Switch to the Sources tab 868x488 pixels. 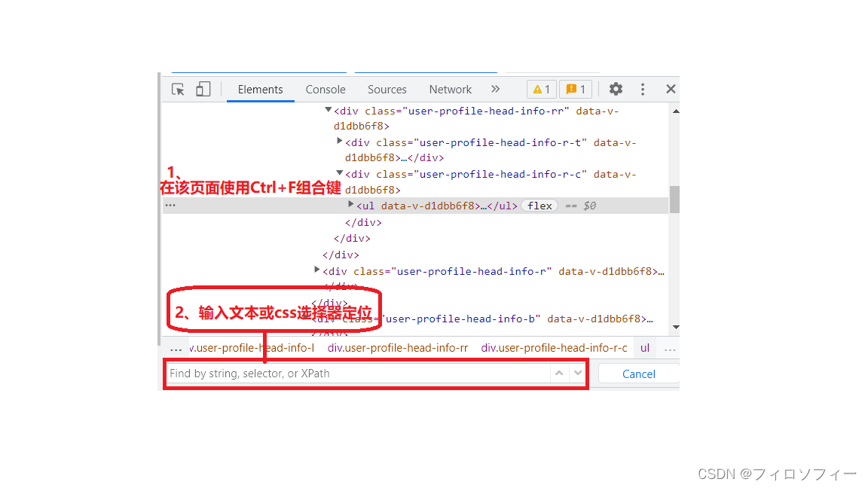(387, 90)
